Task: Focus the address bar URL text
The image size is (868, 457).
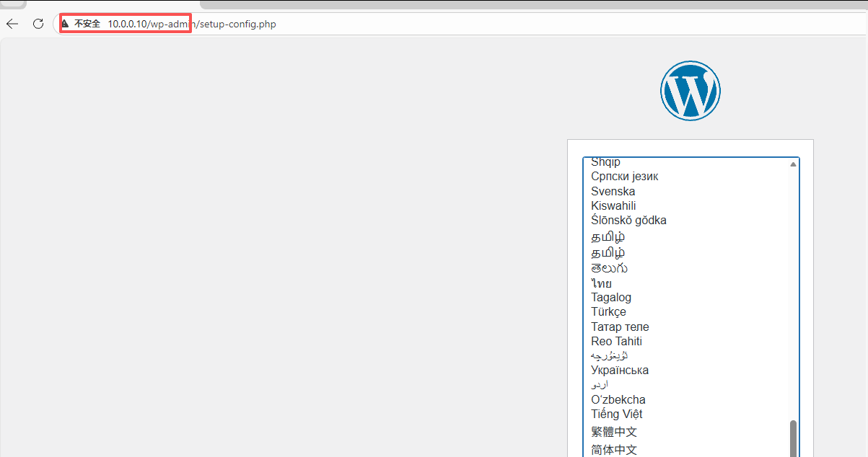Action: (x=192, y=24)
